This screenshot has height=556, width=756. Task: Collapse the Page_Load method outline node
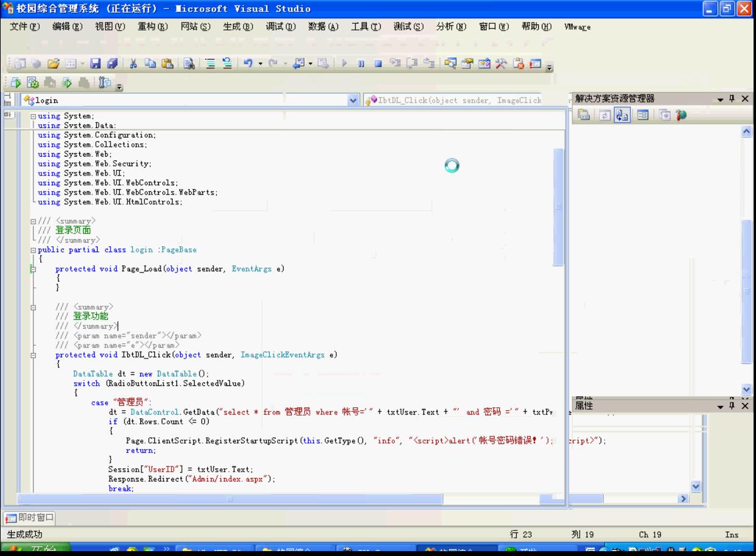(x=34, y=269)
